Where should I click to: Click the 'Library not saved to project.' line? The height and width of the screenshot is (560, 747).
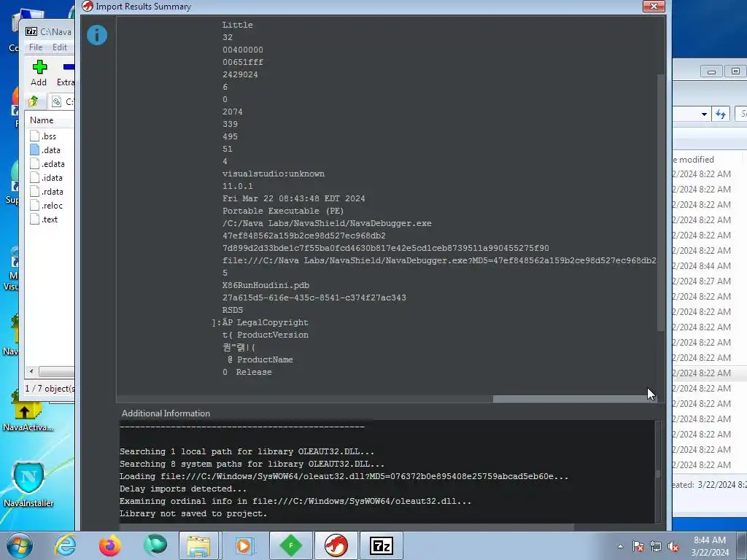pos(193,513)
